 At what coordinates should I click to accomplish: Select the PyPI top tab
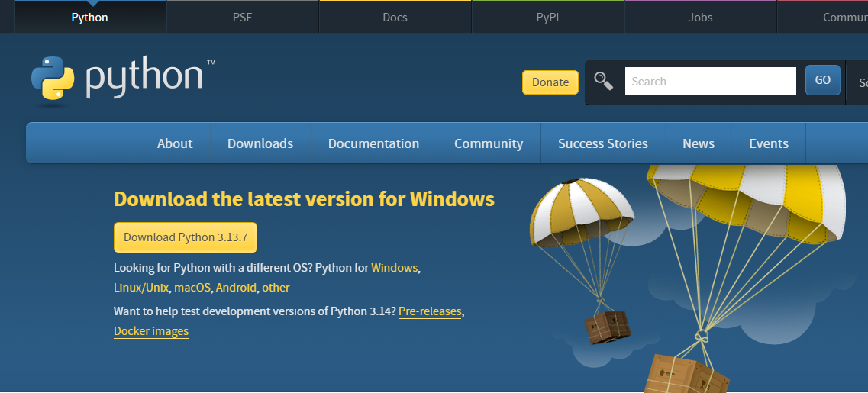547,18
